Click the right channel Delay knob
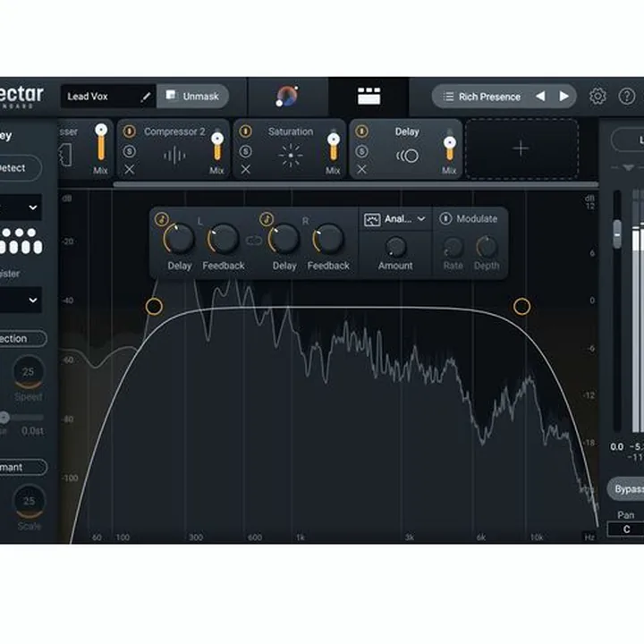The image size is (644, 644). click(284, 239)
